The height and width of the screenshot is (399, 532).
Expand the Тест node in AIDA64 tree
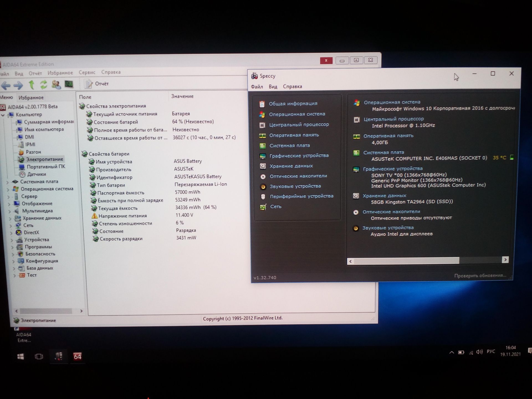click(x=14, y=276)
